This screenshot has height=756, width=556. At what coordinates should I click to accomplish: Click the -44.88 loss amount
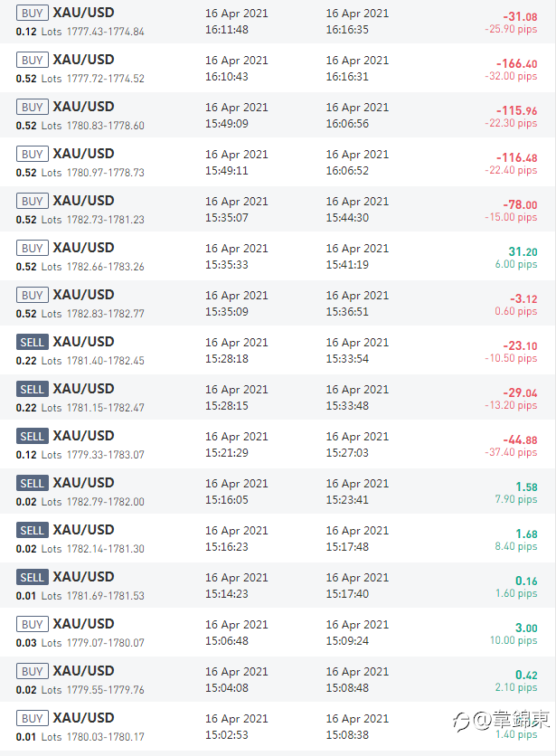click(x=520, y=439)
